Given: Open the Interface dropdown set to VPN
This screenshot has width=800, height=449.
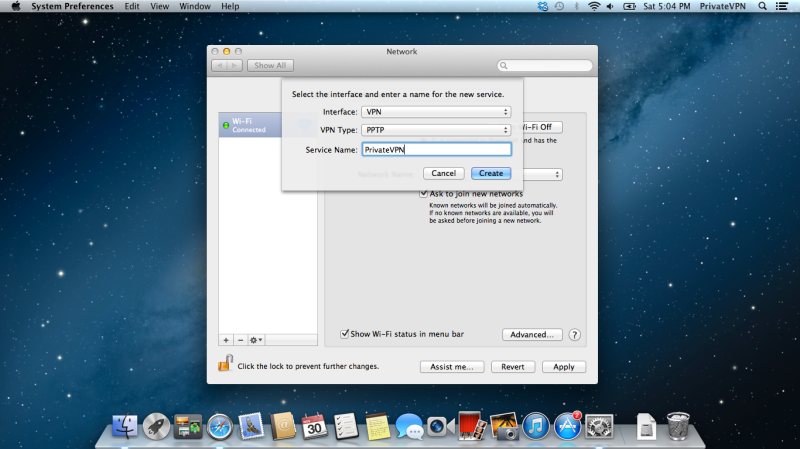Looking at the screenshot, I should pos(436,112).
